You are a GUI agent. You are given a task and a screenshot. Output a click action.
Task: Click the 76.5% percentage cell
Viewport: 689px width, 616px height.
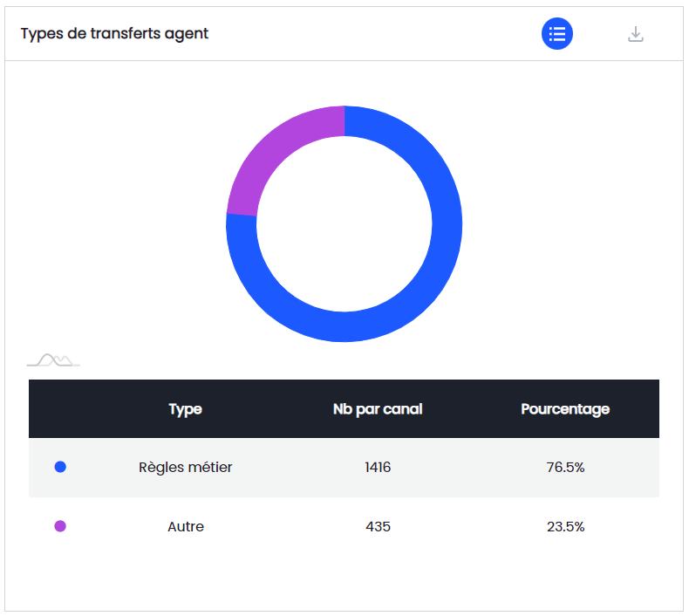pyautogui.click(x=565, y=467)
